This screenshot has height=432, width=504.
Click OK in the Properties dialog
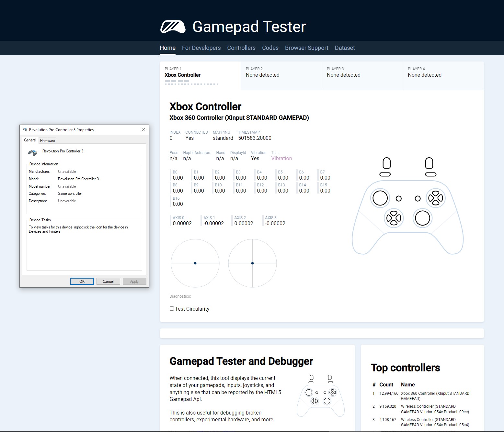coord(82,282)
